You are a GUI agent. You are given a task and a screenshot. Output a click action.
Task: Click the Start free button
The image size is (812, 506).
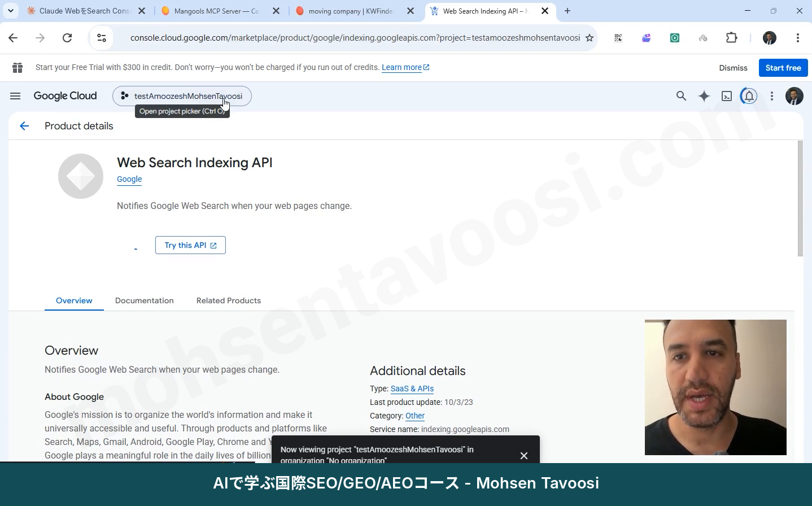(783, 68)
